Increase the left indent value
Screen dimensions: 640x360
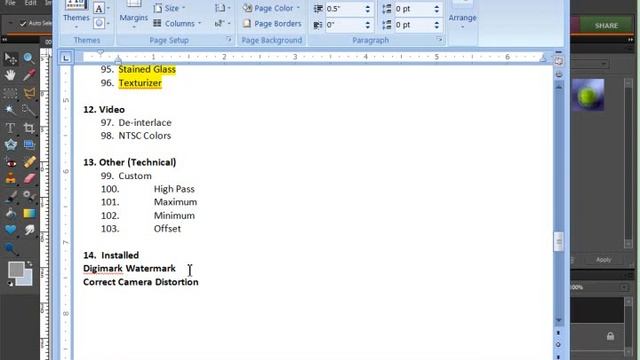pyautogui.click(x=367, y=6)
